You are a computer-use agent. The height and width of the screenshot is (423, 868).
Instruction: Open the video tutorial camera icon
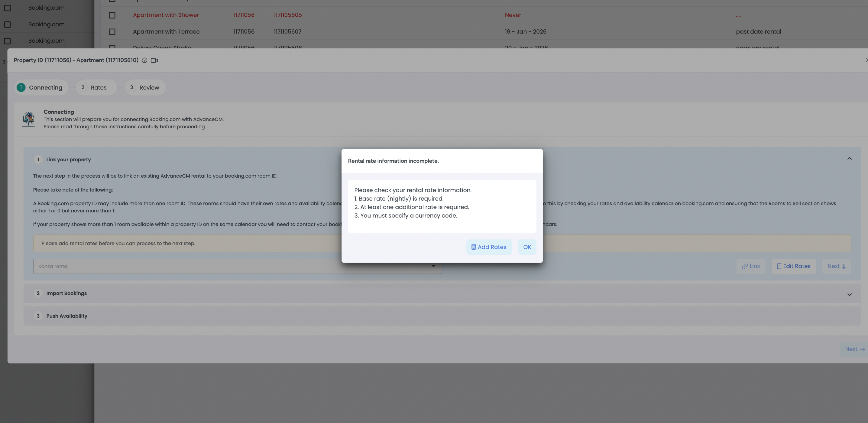pyautogui.click(x=154, y=61)
